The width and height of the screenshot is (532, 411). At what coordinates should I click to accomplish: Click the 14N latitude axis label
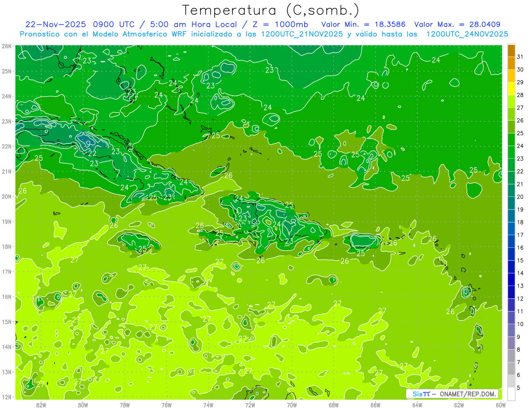click(7, 347)
